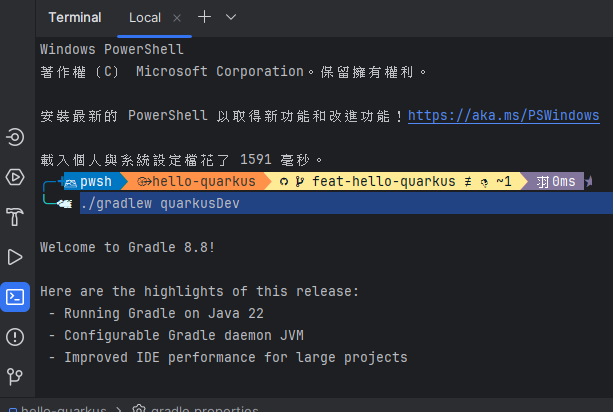Click the Configurable Gradle daemon JVM line
The image size is (613, 412).
(184, 335)
